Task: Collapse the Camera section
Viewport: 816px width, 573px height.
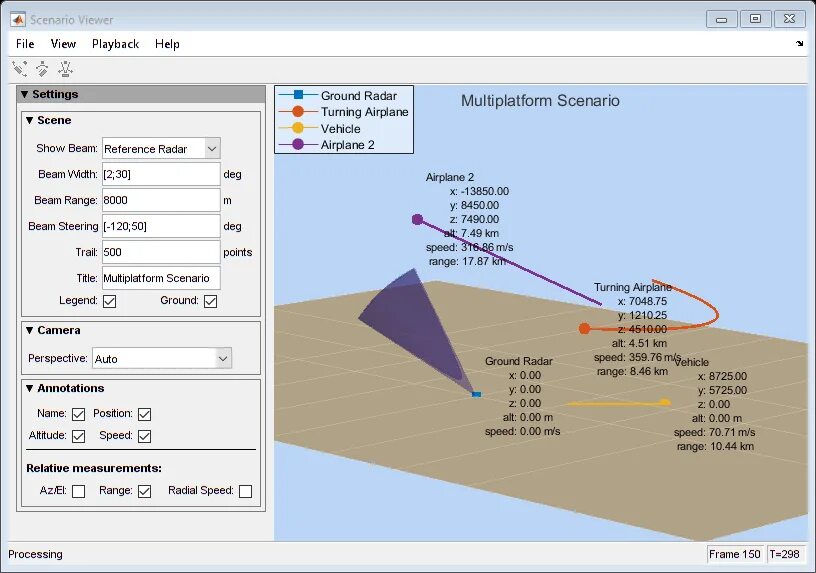Action: (30, 330)
